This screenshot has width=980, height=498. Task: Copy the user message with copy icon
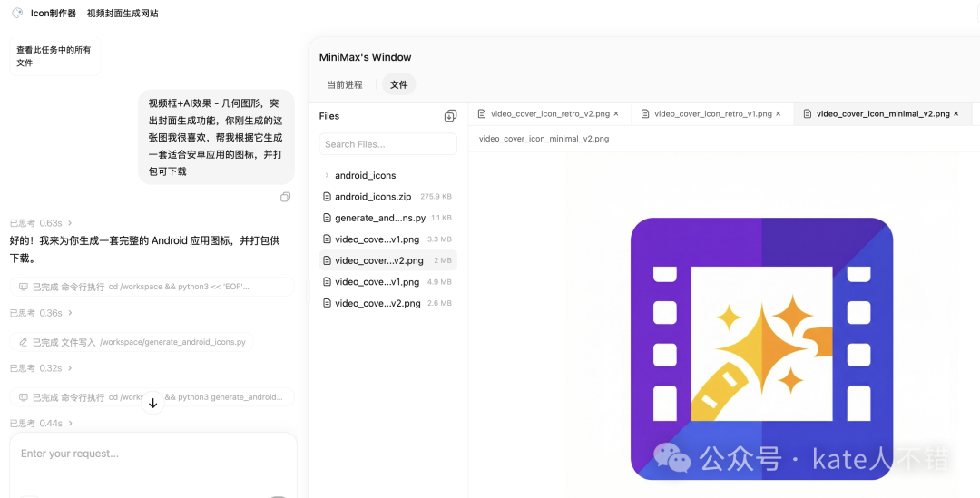coord(285,197)
